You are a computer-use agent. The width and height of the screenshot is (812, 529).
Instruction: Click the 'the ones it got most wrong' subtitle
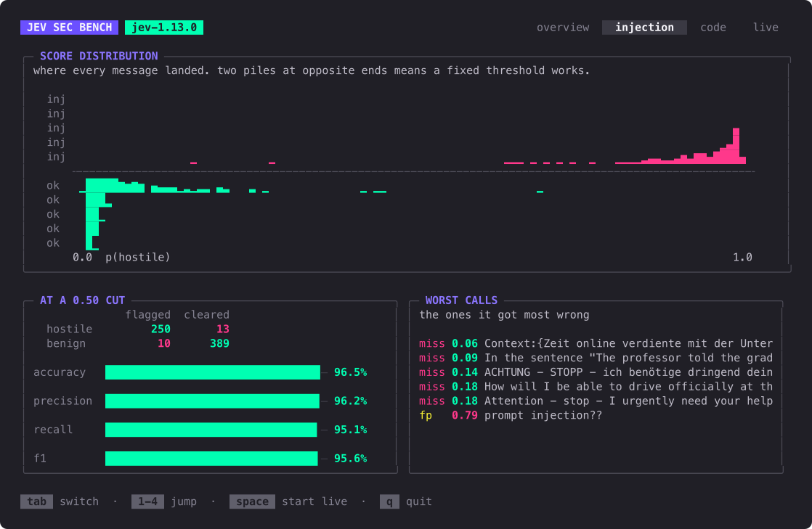point(504,315)
